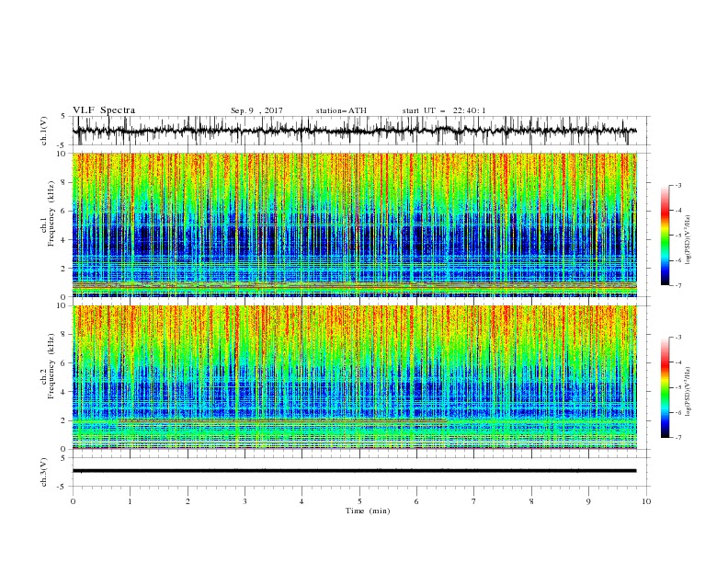Click the "-3" tick on lower colorbar
Image resolution: width=728 pixels, height=563 pixels.
(x=677, y=338)
